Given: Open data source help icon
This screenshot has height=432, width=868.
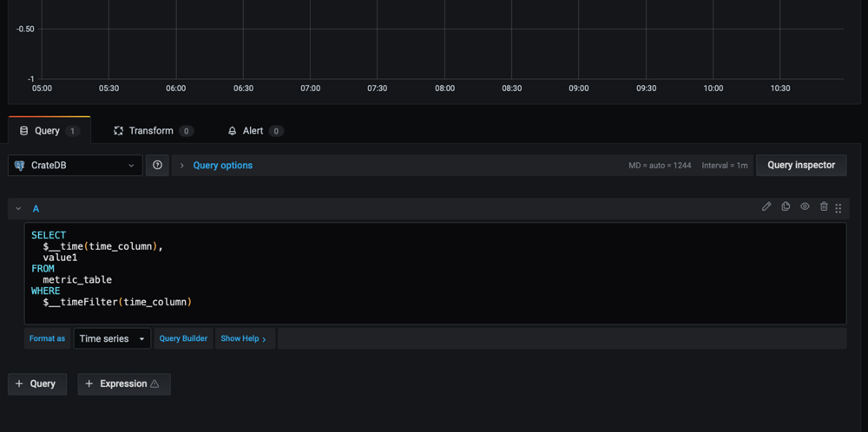Looking at the screenshot, I should [x=157, y=165].
